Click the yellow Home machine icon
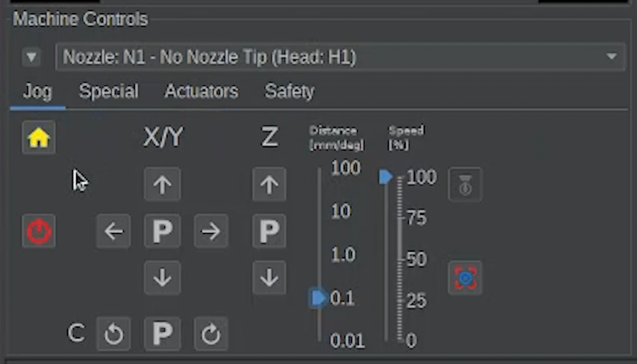This screenshot has height=364, width=637. click(x=39, y=138)
